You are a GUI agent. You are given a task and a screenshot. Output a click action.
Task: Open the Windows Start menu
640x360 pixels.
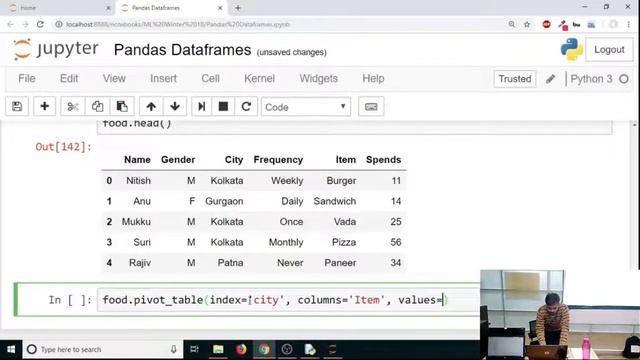(11, 349)
